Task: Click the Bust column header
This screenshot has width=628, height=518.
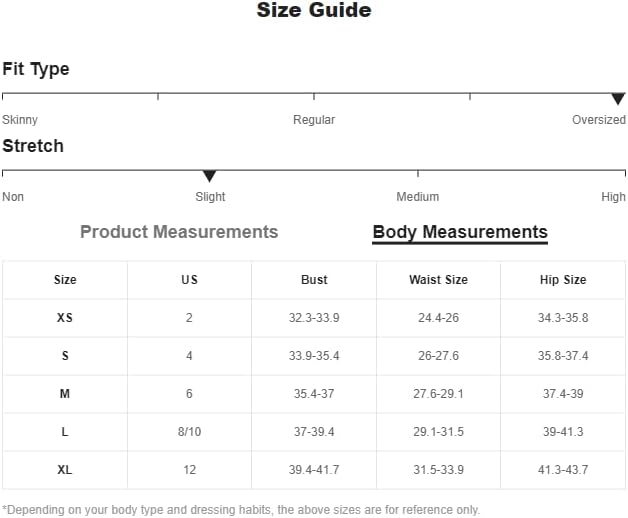Action: pyautogui.click(x=314, y=280)
